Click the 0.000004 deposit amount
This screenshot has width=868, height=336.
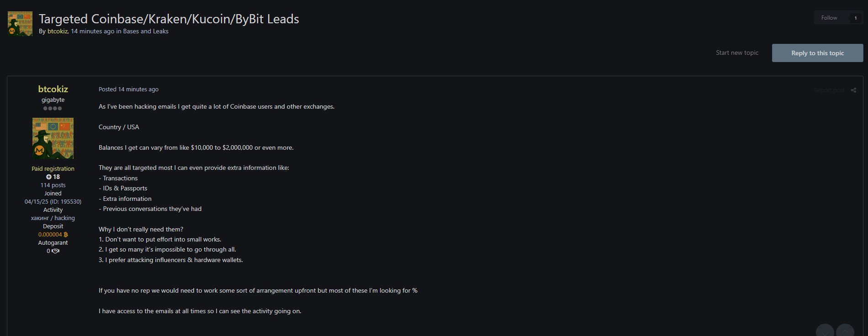(x=50, y=235)
